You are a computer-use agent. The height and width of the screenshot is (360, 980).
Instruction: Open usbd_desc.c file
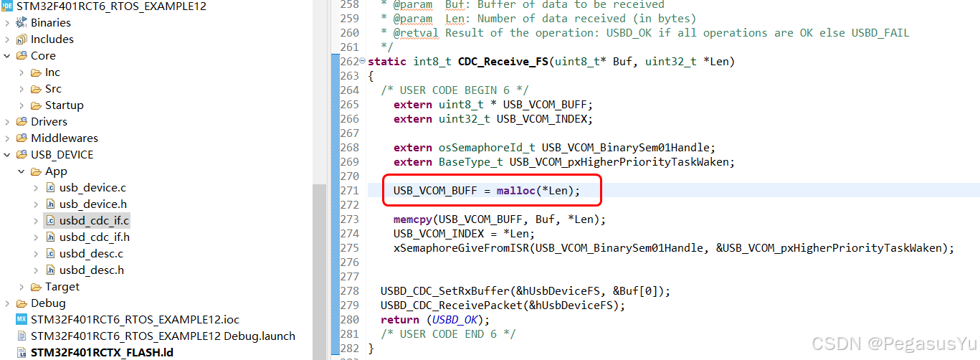tap(91, 254)
